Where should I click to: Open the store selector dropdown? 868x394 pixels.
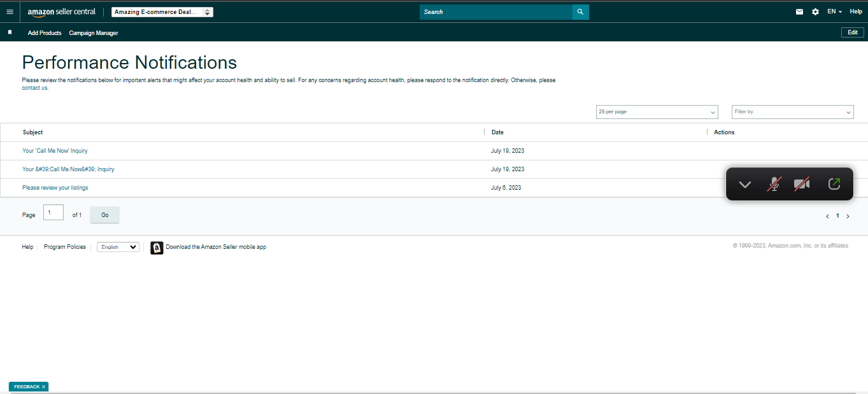click(162, 12)
